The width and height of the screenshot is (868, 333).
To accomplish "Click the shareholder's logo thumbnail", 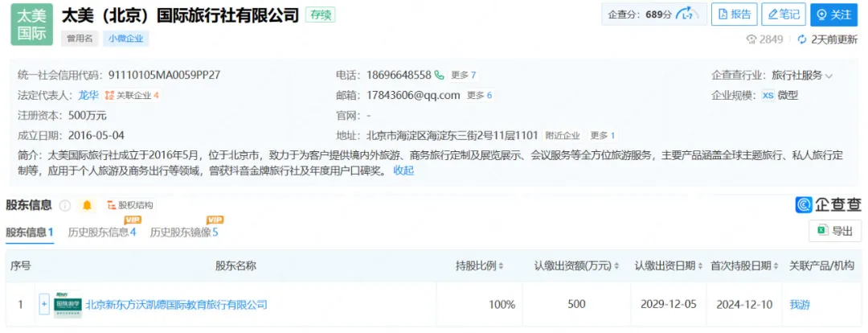I will (x=68, y=305).
